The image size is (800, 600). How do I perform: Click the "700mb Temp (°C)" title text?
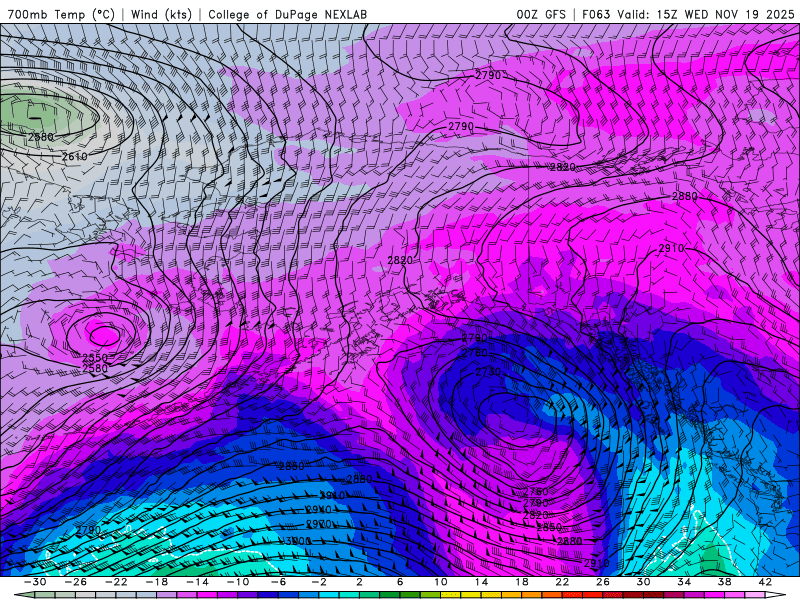tap(61, 14)
